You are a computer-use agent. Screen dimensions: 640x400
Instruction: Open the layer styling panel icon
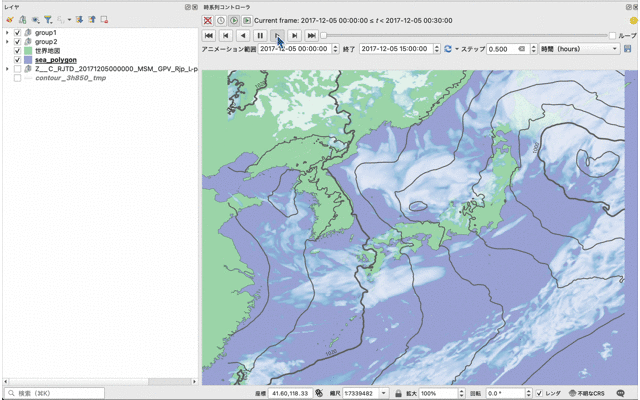click(x=10, y=20)
